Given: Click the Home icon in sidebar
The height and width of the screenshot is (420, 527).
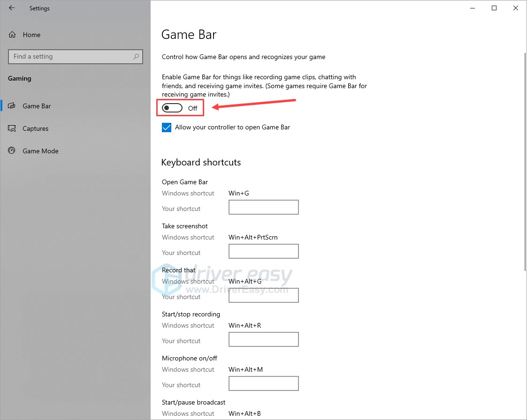Looking at the screenshot, I should point(13,35).
